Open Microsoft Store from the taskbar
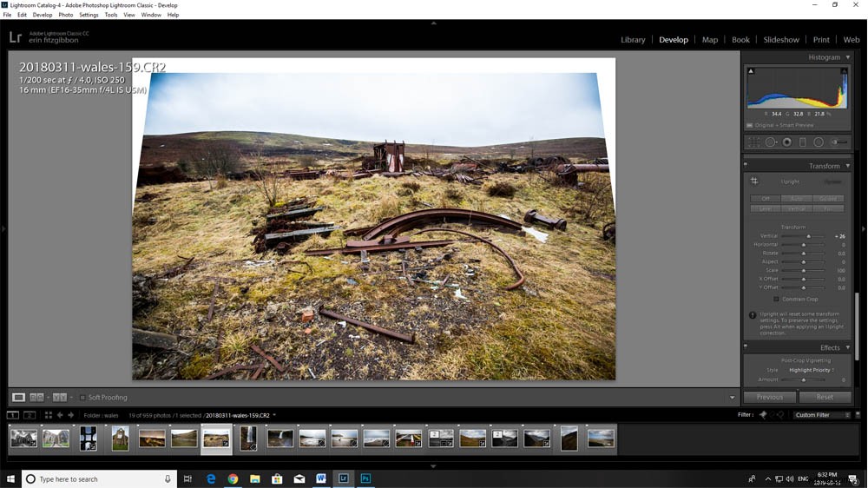868x488 pixels. pyautogui.click(x=277, y=478)
